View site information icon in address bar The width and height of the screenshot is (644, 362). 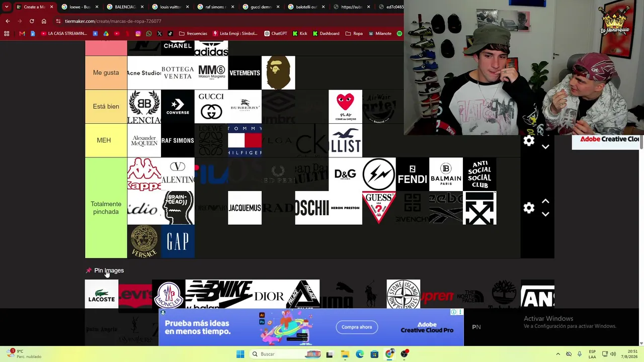(58, 21)
